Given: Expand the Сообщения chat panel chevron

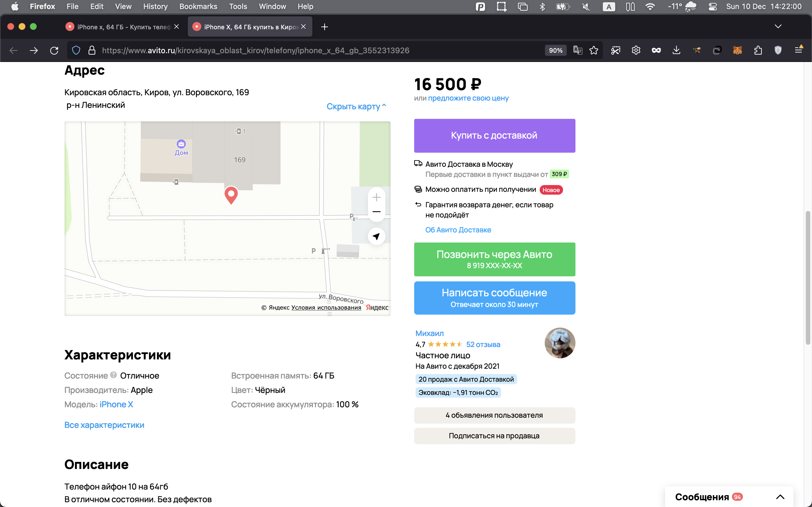Looking at the screenshot, I should coord(780,497).
